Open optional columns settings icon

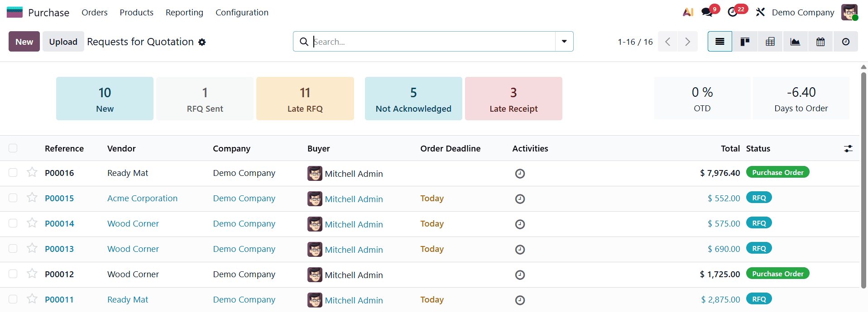pyautogui.click(x=849, y=148)
